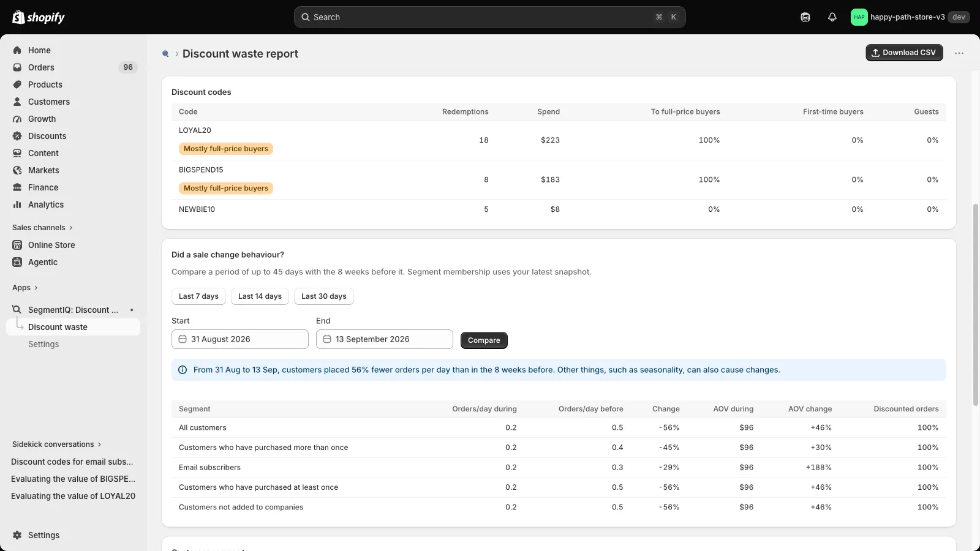This screenshot has height=551, width=980.
Task: Click the Email subscribers segment row
Action: [x=559, y=467]
